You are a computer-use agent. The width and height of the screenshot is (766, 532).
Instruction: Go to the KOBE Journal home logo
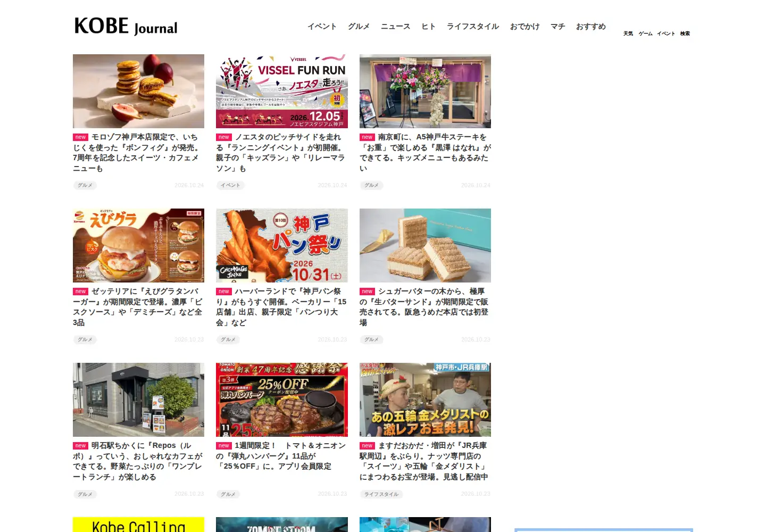click(x=126, y=26)
